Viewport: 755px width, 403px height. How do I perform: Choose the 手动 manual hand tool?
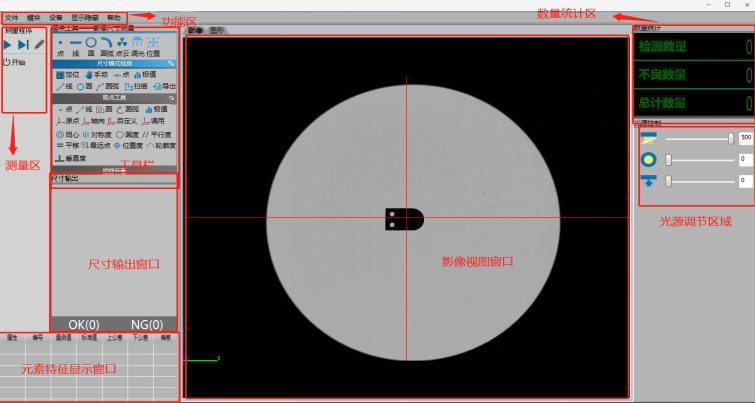pos(96,75)
